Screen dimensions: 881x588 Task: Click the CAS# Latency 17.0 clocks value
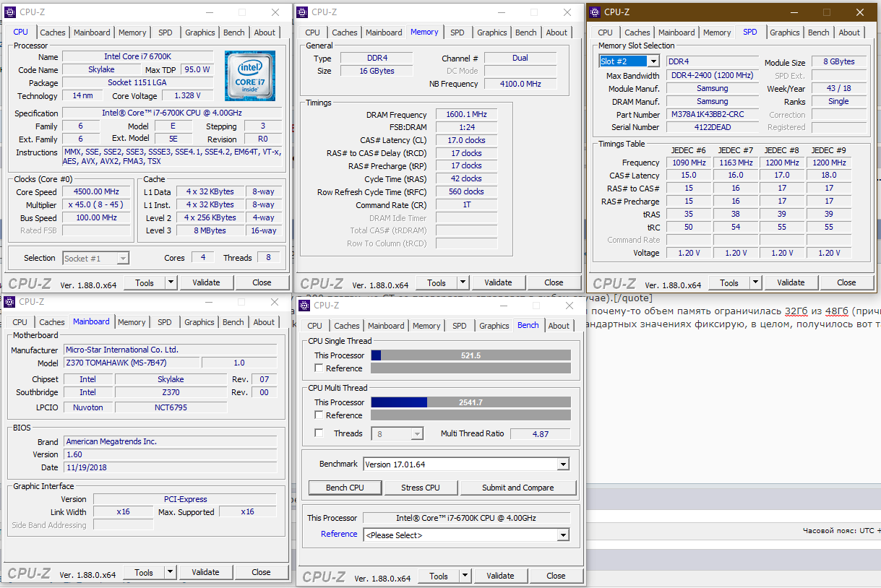[467, 140]
